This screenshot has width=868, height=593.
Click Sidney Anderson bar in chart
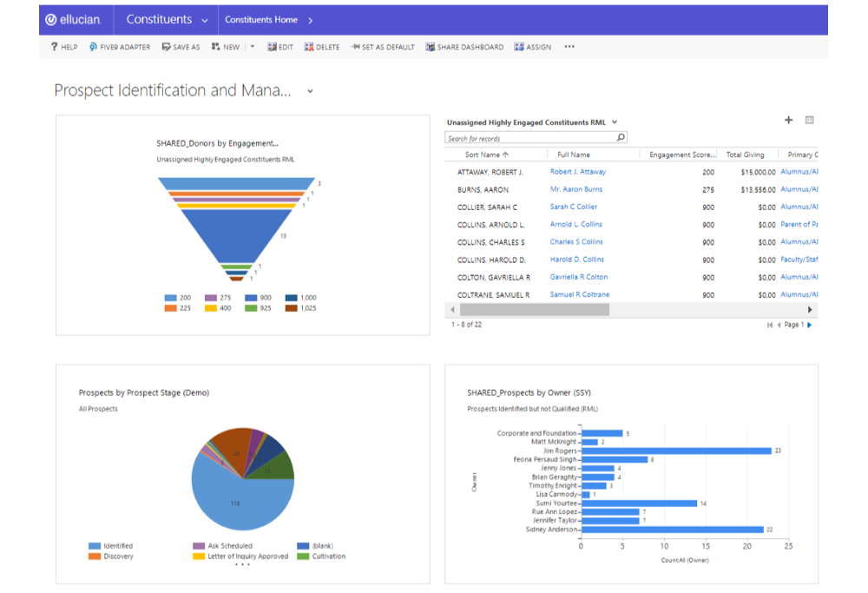(672, 530)
